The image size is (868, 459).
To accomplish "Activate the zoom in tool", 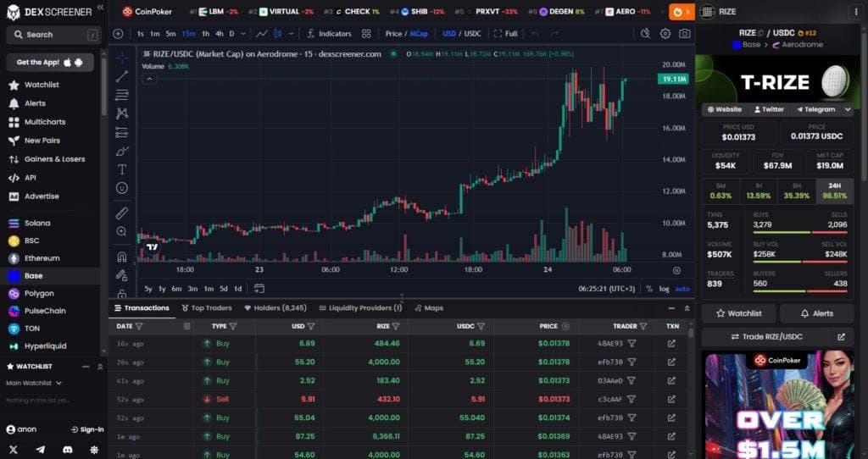I will point(122,232).
